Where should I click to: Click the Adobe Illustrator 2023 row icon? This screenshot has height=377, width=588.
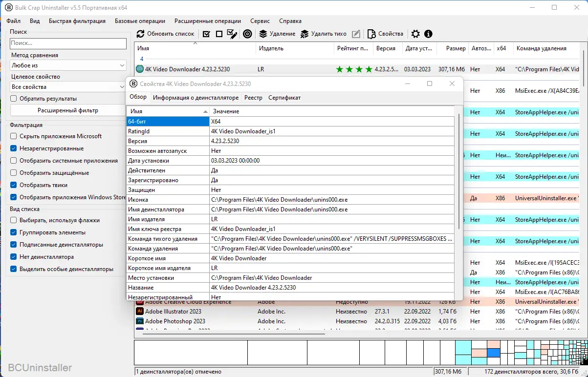pyautogui.click(x=140, y=311)
